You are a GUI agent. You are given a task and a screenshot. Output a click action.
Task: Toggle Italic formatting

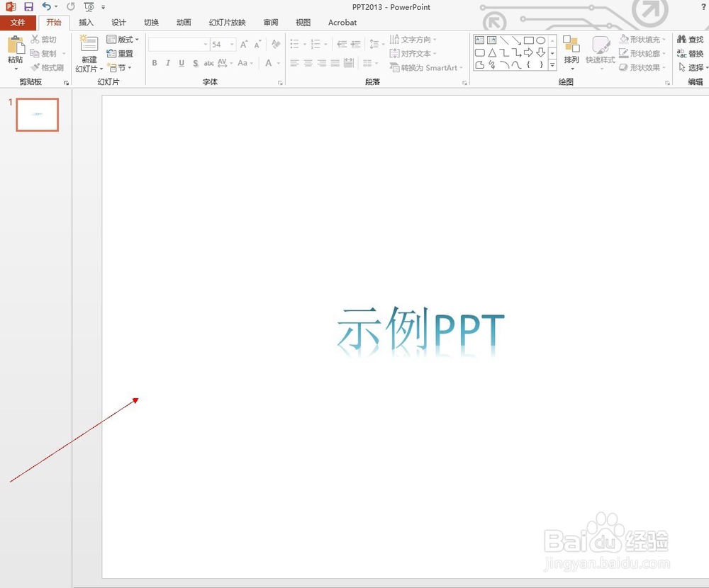tap(168, 63)
